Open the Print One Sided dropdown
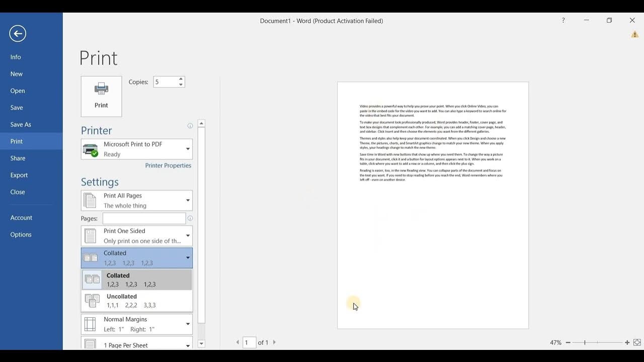This screenshot has width=644, height=362. (x=188, y=236)
